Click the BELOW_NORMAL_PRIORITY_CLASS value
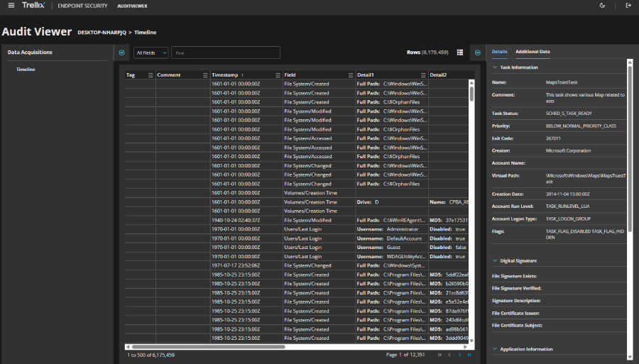The width and height of the screenshot is (639, 364). (581, 126)
